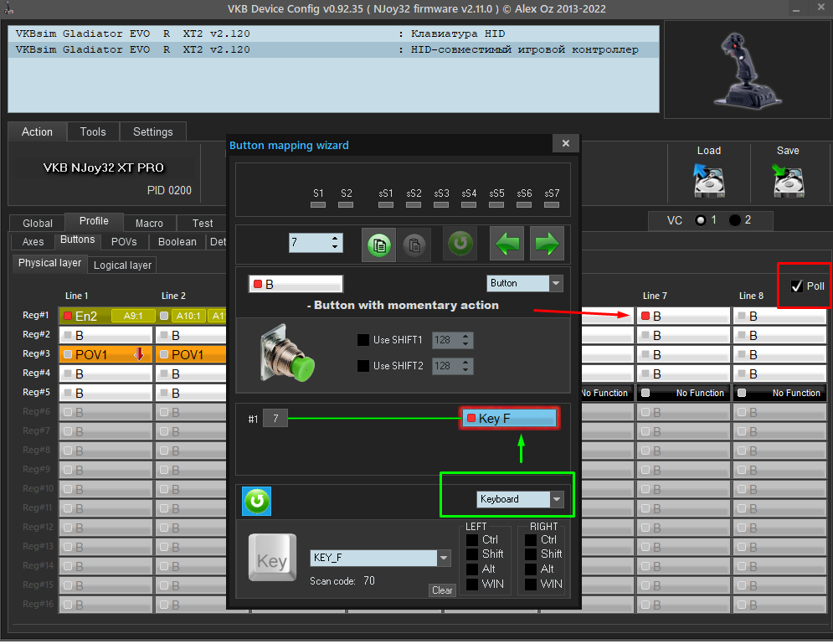Tick the LEFT Ctrl modifier checkbox
833x644 pixels.
471,540
